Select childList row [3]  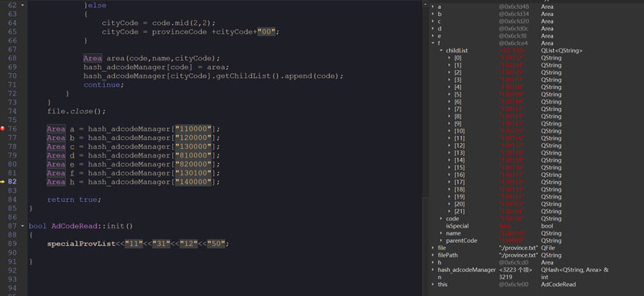coord(536,80)
